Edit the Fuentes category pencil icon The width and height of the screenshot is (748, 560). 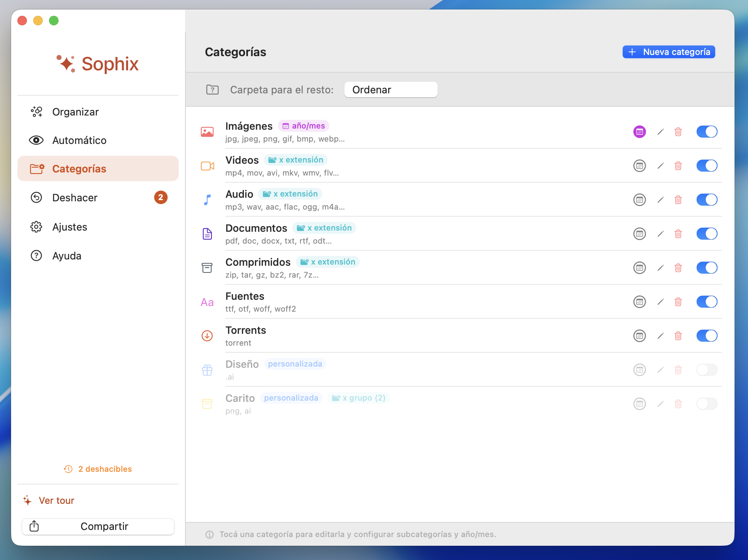click(660, 302)
